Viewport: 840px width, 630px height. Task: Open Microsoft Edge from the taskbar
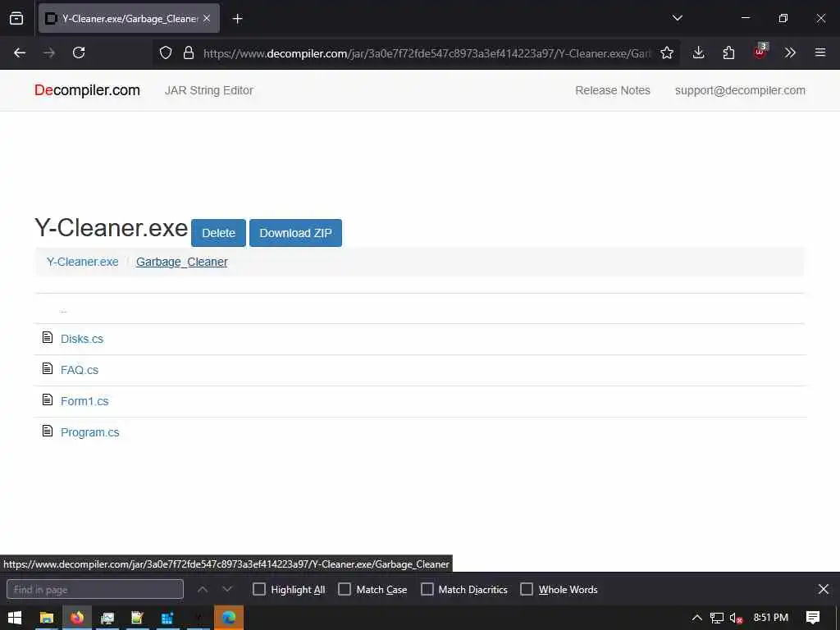point(229,618)
